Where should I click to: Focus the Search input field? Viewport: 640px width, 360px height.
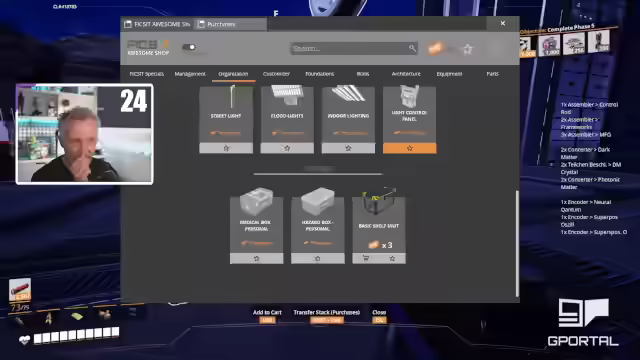[349, 49]
